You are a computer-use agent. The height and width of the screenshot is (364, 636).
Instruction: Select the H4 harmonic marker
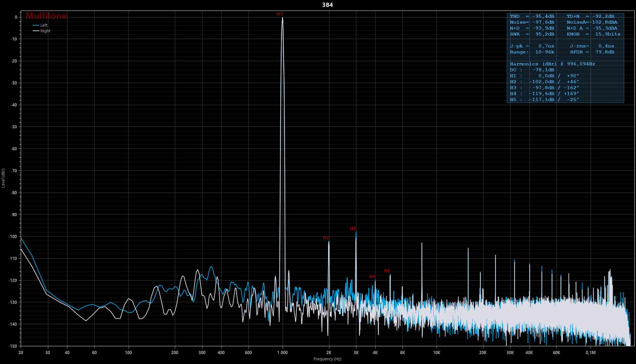click(x=372, y=276)
